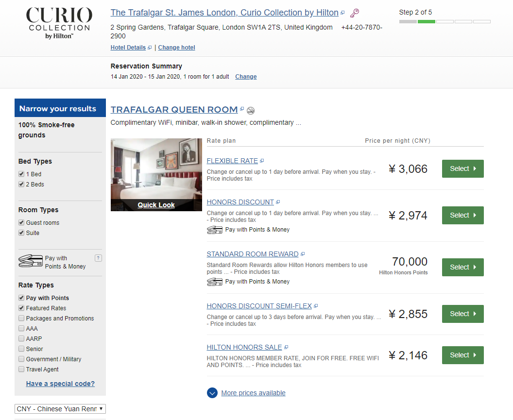This screenshot has height=420, width=513.
Task: Uncheck the Suite room type
Action: (x=21, y=233)
